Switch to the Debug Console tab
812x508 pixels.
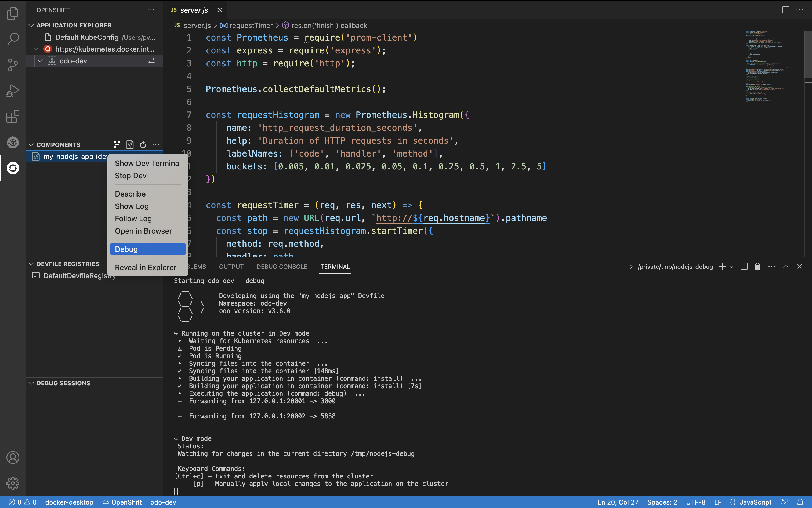281,266
